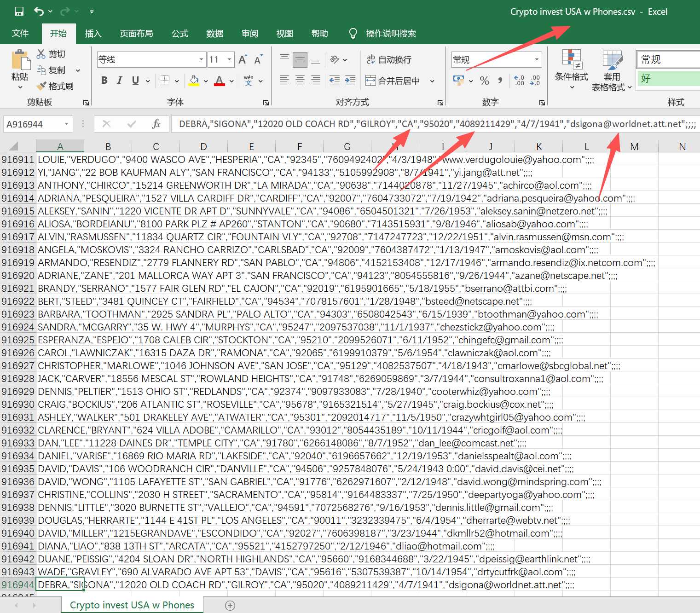Screen dimensions: 700x613
Task: Open Underline style dropdown arrow
Action: [148, 81]
